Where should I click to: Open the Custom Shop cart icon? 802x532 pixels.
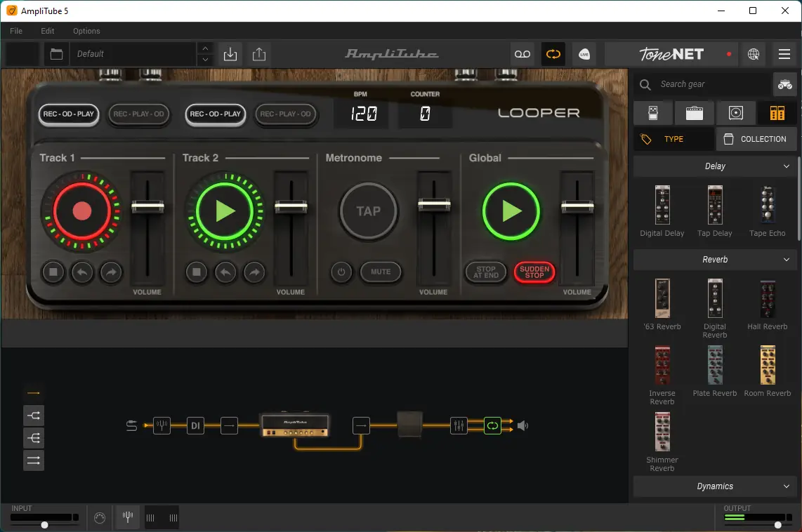click(784, 84)
